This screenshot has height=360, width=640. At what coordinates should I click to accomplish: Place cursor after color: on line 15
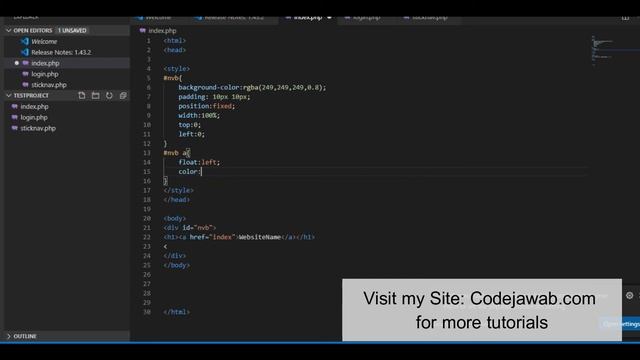click(202, 172)
